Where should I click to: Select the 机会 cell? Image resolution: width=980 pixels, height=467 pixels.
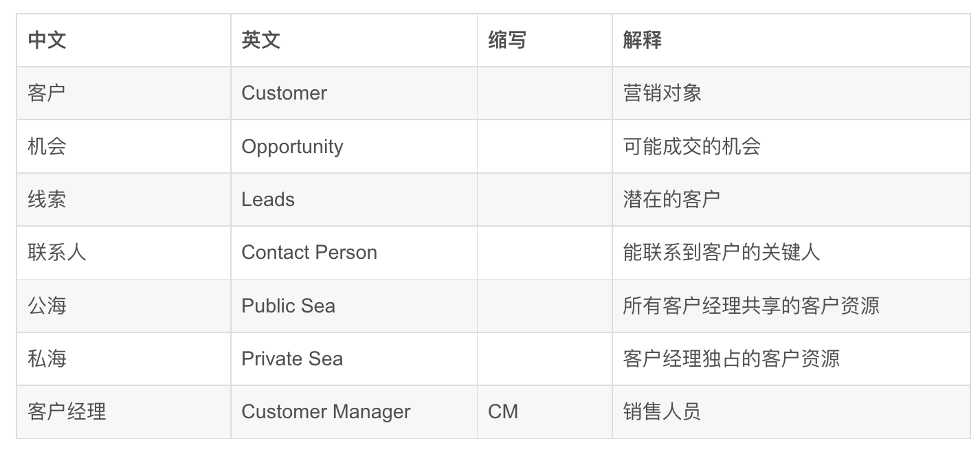pos(124,146)
